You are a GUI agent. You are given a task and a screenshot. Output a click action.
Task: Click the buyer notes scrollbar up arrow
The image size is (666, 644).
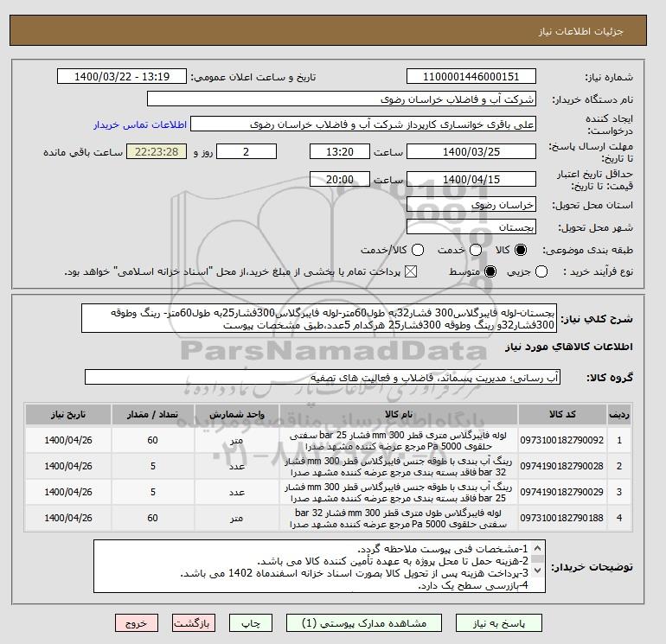pyautogui.click(x=537, y=548)
